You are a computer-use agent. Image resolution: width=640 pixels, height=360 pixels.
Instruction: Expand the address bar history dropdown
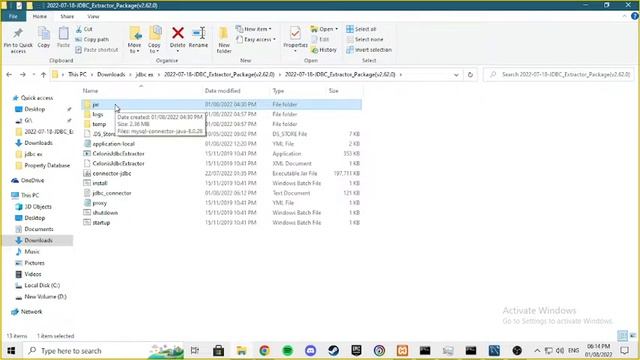pos(456,75)
